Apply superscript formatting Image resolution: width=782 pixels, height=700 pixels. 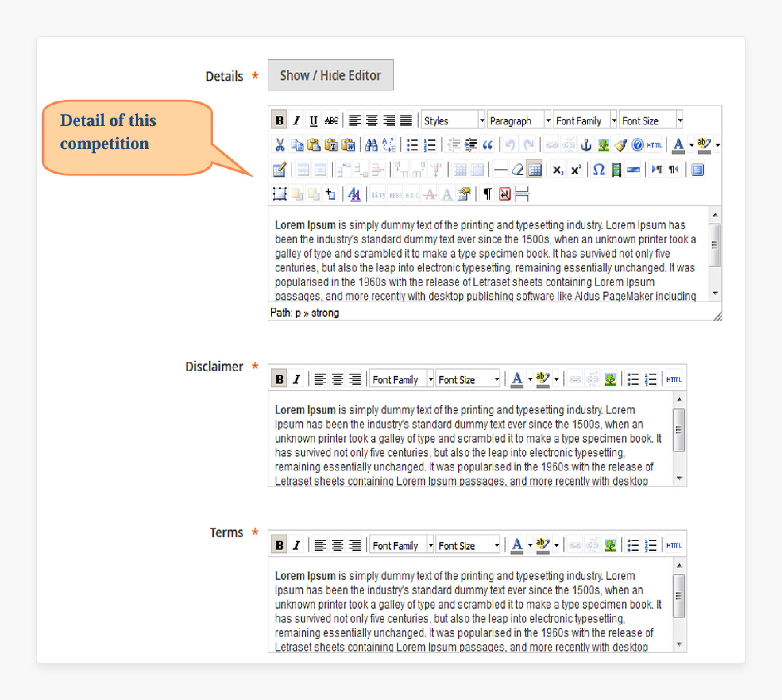[x=575, y=169]
